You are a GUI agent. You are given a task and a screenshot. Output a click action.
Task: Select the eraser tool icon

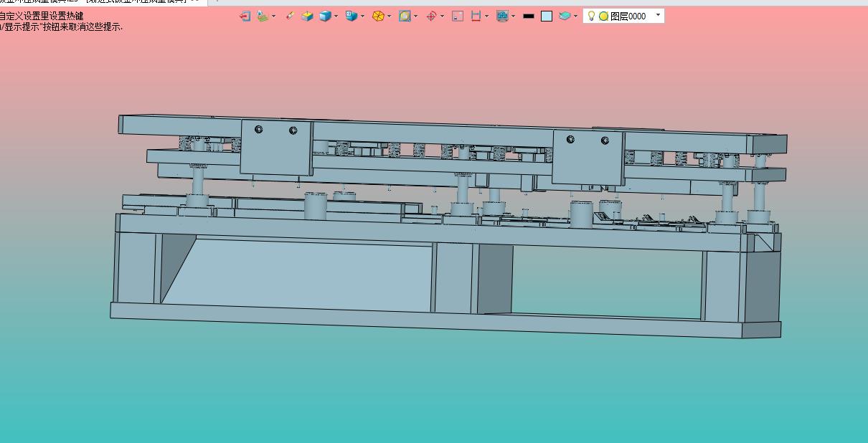[290, 16]
